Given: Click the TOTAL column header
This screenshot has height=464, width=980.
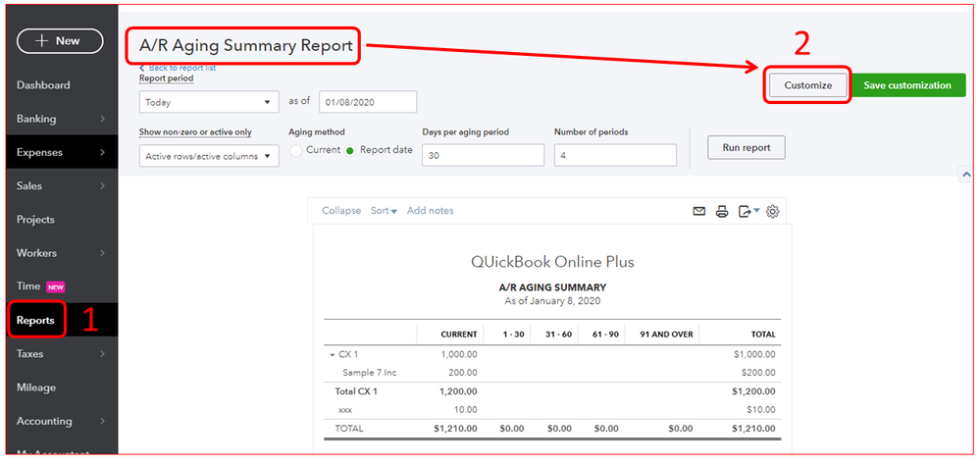Looking at the screenshot, I should (x=764, y=335).
